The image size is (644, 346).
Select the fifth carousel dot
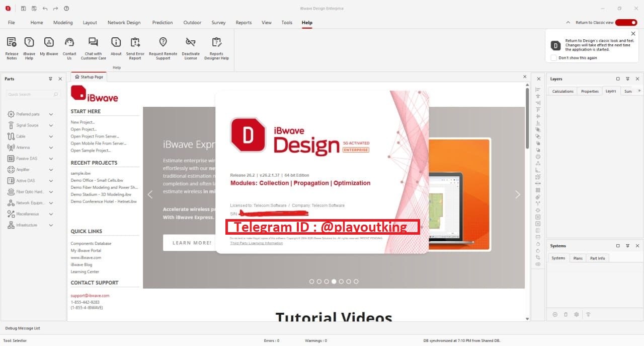[x=341, y=282]
